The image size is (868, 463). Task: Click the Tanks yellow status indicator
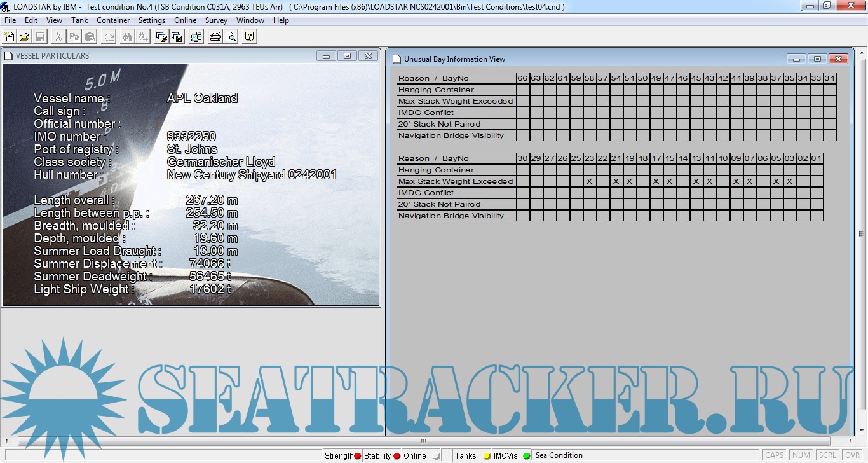(487, 456)
